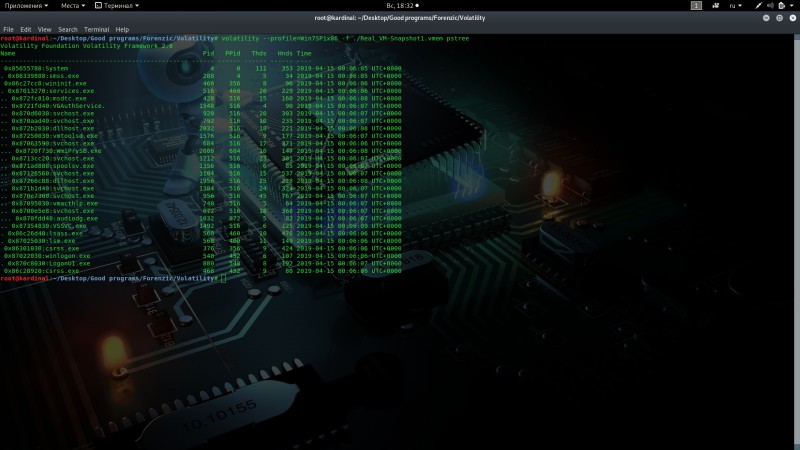Screen dimensions: 800x450
Task: Click the terminal vertical scrollbar
Action: point(797,242)
